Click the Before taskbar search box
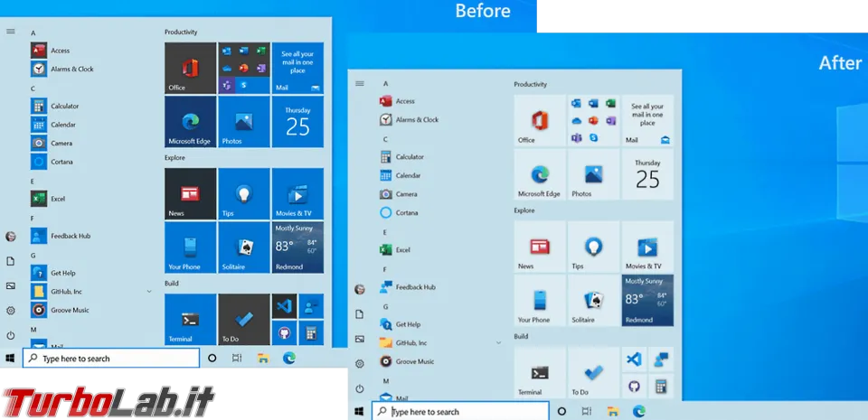Image resolution: width=868 pixels, height=420 pixels. [x=110, y=358]
